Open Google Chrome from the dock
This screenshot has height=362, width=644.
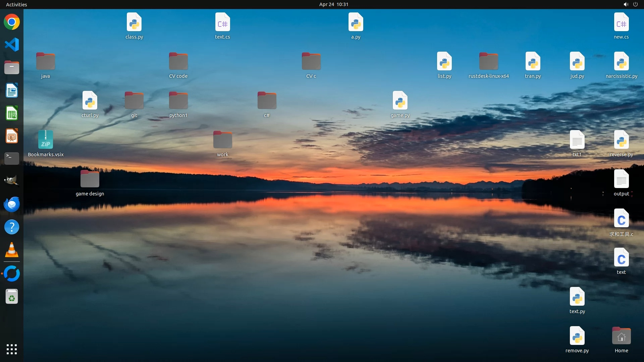tap(12, 22)
